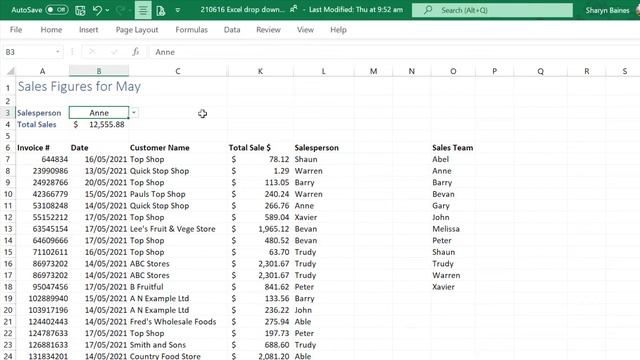This screenshot has height=360, width=640.
Task: Select the row 6 header
Action: 8,148
